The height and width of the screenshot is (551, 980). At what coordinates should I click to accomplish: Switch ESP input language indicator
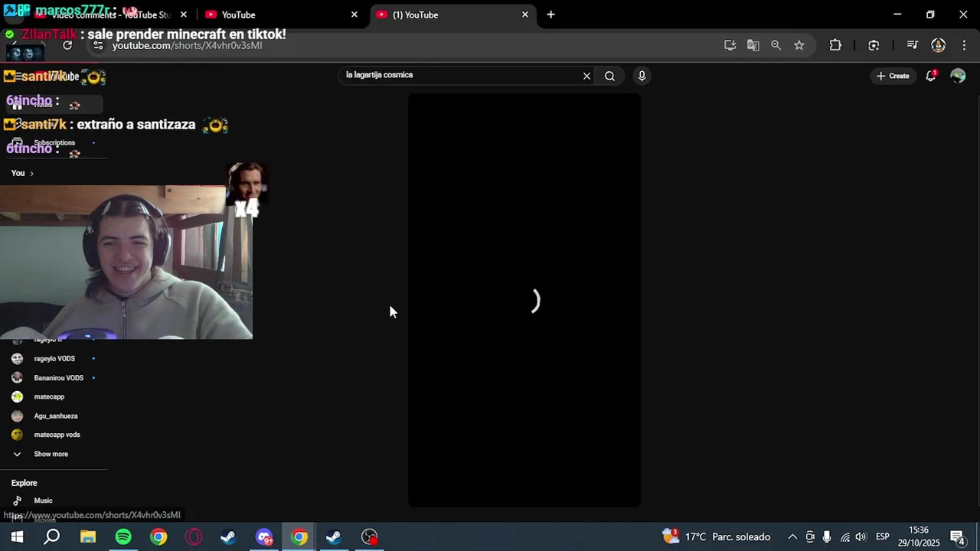(882, 537)
